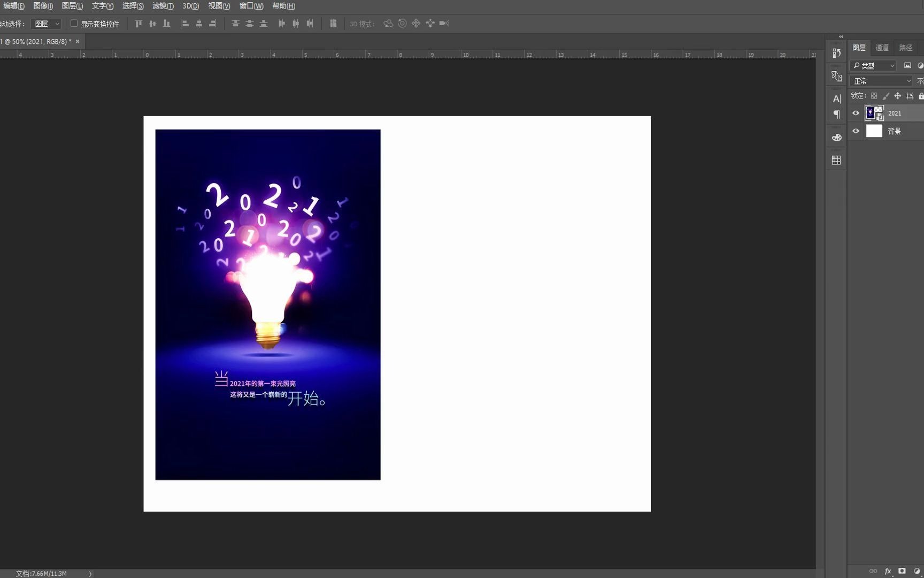Hide the 2021 layer via eye icon
This screenshot has width=924, height=578.
pos(856,113)
